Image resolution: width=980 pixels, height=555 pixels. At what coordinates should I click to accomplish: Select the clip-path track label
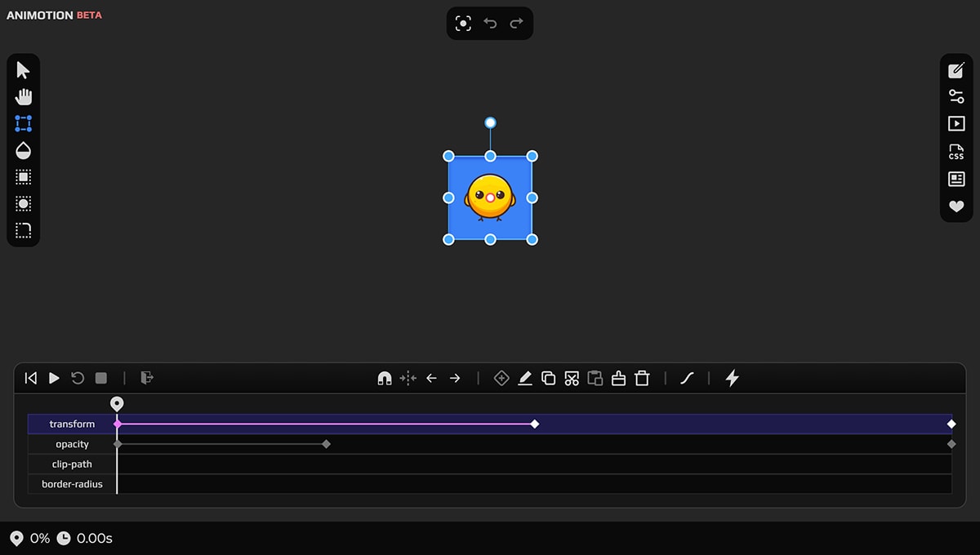pyautogui.click(x=72, y=464)
